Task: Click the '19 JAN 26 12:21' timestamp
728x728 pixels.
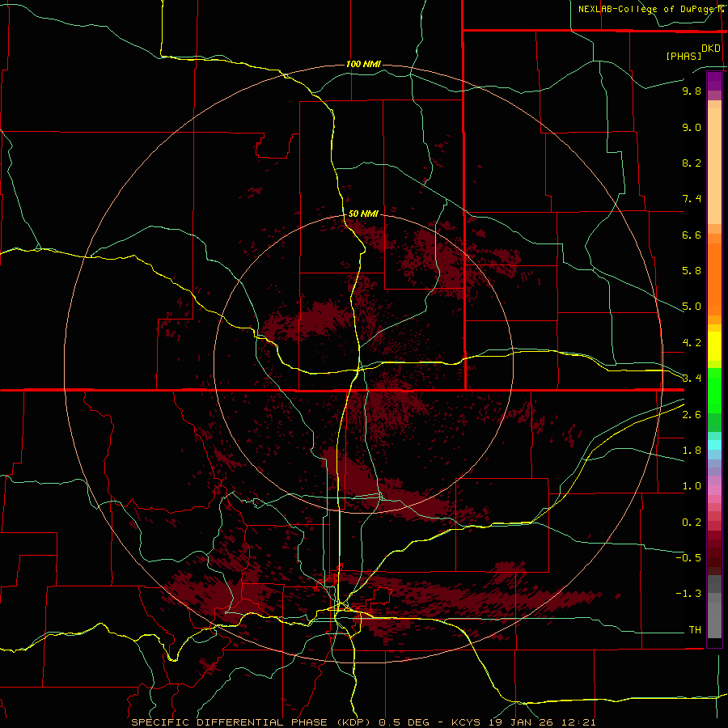Action: coord(542,722)
